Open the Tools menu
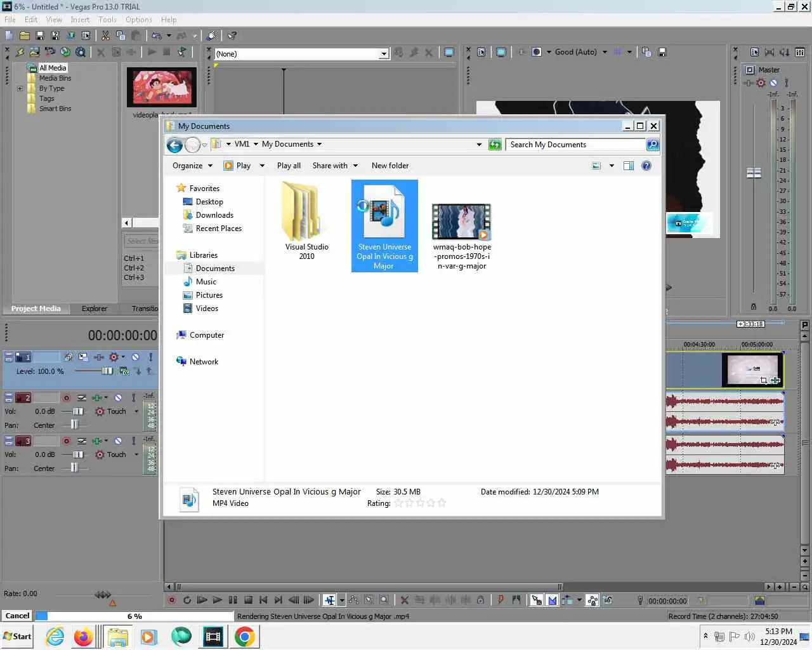 point(107,20)
